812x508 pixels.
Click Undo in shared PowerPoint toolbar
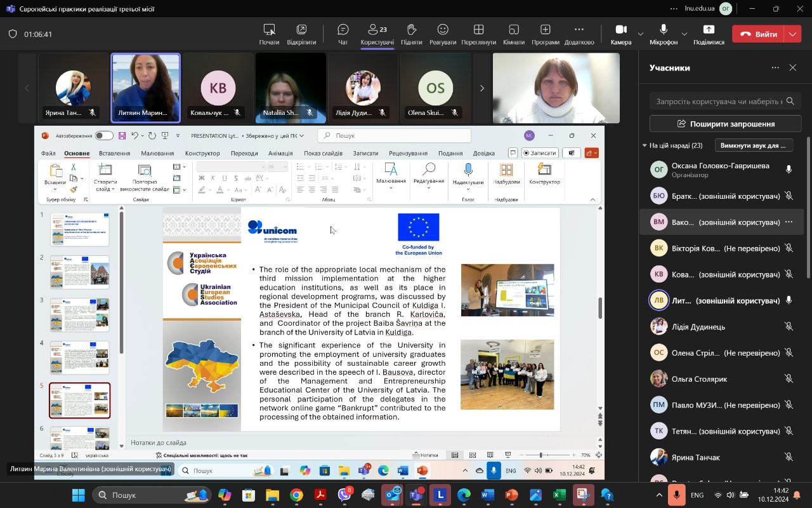tap(134, 135)
